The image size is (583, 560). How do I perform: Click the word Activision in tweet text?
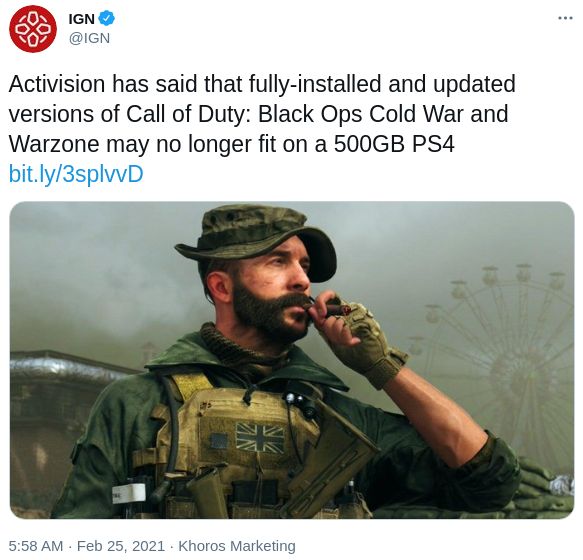pyautogui.click(x=57, y=84)
